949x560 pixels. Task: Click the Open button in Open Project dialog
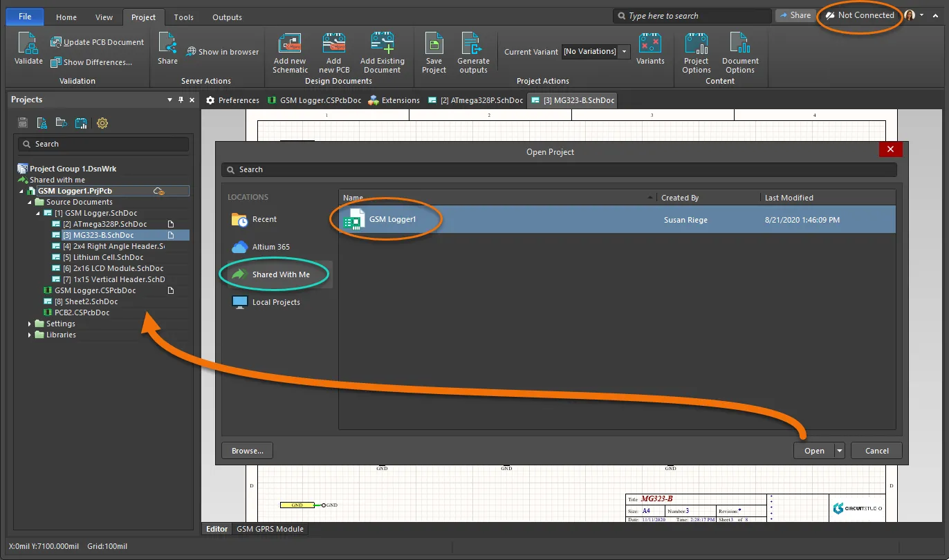[814, 451]
